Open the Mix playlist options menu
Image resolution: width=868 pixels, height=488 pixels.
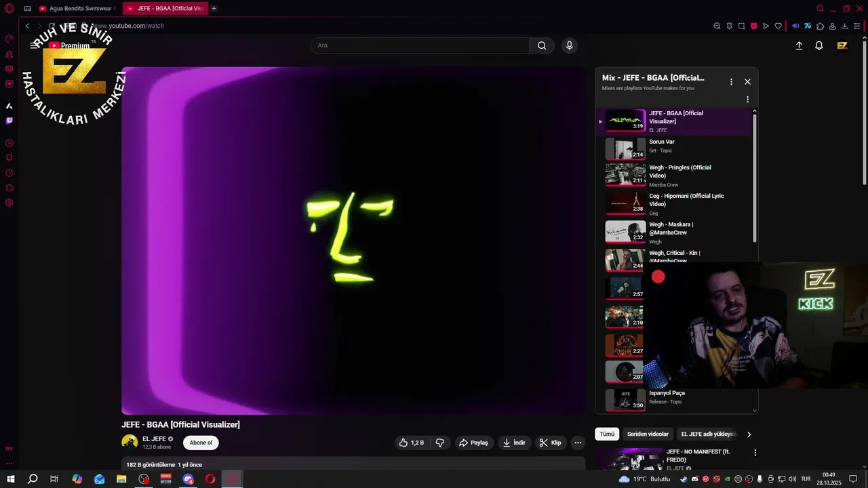point(731,81)
